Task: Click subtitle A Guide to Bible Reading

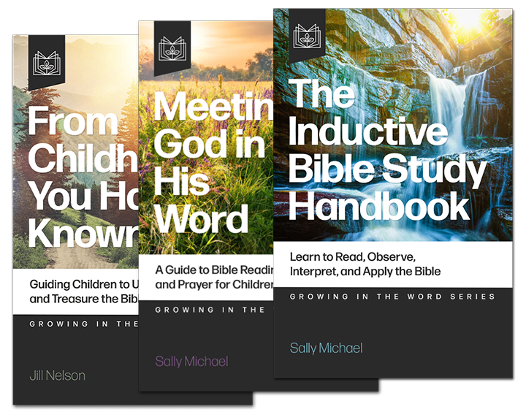Action: 214,277
